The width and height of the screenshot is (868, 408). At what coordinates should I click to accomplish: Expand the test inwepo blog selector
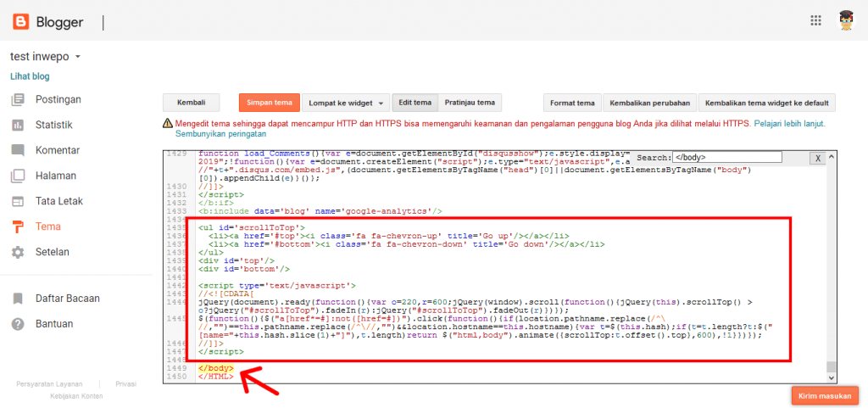(46, 57)
